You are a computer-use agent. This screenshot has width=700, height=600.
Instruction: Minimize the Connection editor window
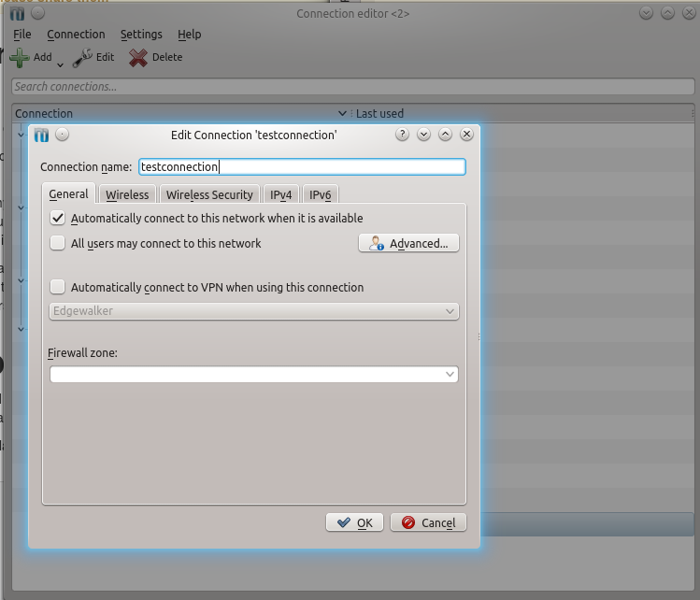(646, 13)
